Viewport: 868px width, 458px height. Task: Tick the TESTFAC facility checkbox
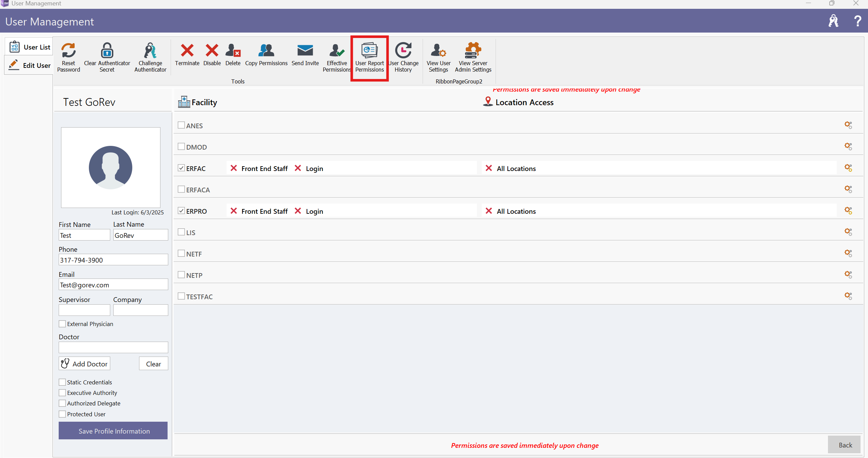[x=181, y=296]
